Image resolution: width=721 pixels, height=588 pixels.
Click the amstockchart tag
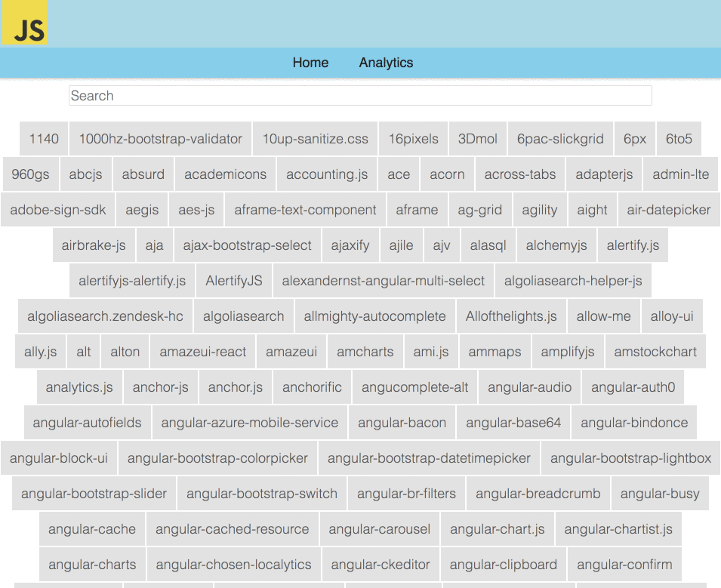click(655, 351)
